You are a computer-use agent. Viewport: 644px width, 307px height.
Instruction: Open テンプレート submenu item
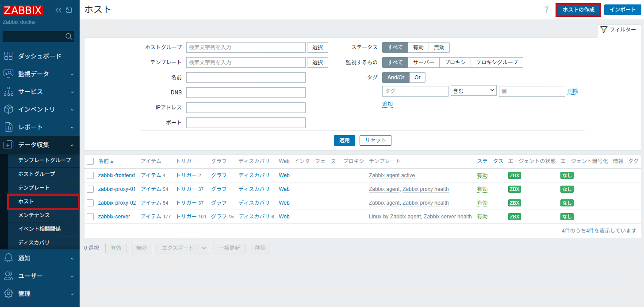(44, 187)
